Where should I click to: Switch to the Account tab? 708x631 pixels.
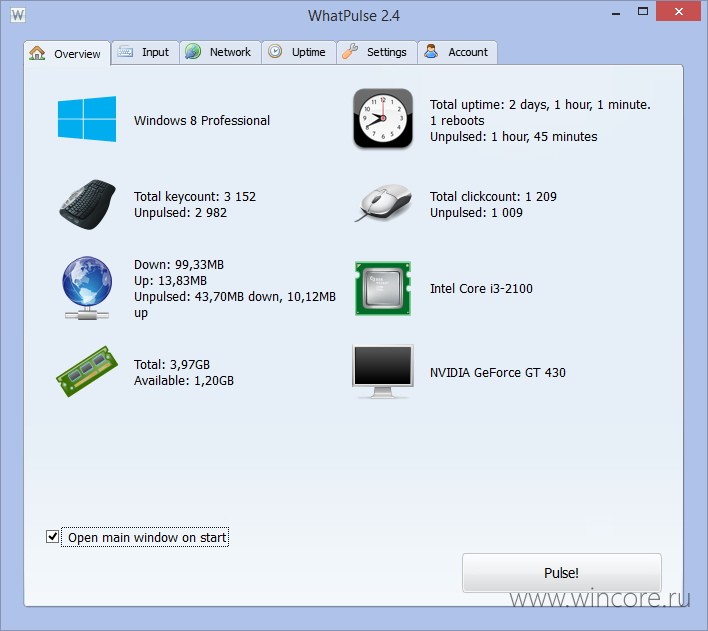pyautogui.click(x=457, y=52)
